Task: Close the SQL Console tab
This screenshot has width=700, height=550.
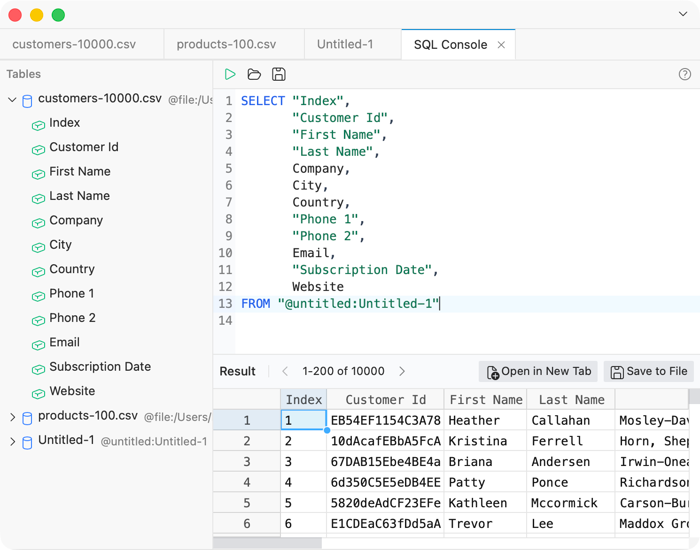Action: [x=501, y=45]
